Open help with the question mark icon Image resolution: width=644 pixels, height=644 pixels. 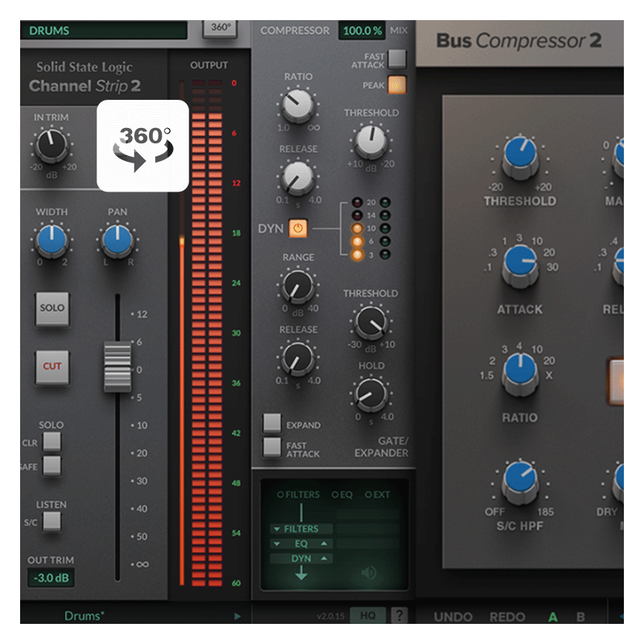pos(398,616)
